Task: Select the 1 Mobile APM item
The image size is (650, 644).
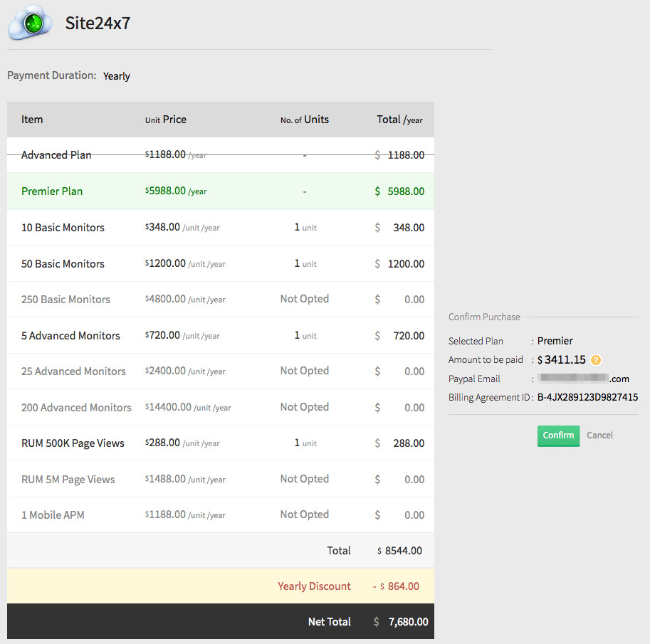Action: click(53, 514)
